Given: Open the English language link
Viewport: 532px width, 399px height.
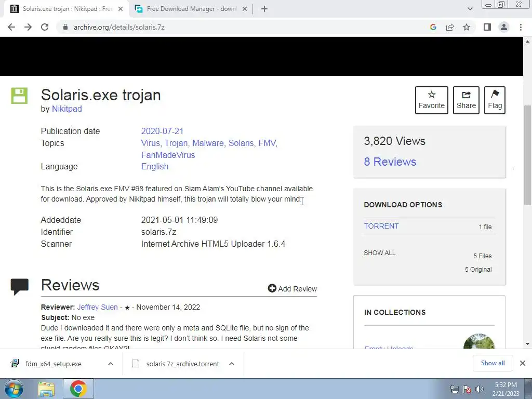Looking at the screenshot, I should (155, 167).
